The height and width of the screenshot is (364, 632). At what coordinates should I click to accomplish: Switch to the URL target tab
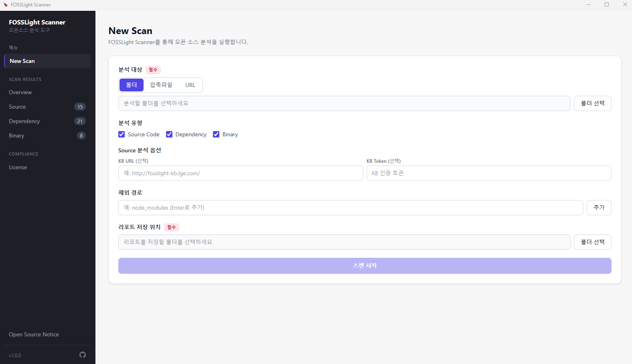point(190,85)
